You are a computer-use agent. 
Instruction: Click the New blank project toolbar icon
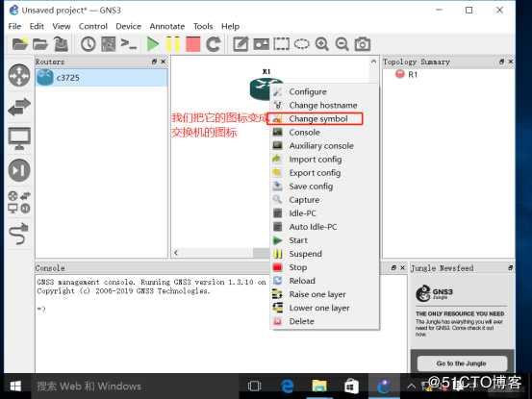pyautogui.click(x=19, y=44)
